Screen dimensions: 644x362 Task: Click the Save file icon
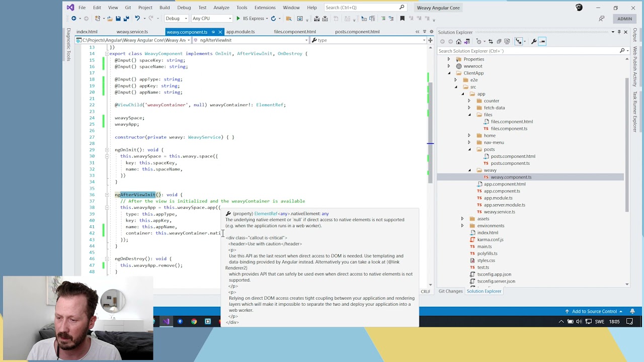tap(118, 19)
